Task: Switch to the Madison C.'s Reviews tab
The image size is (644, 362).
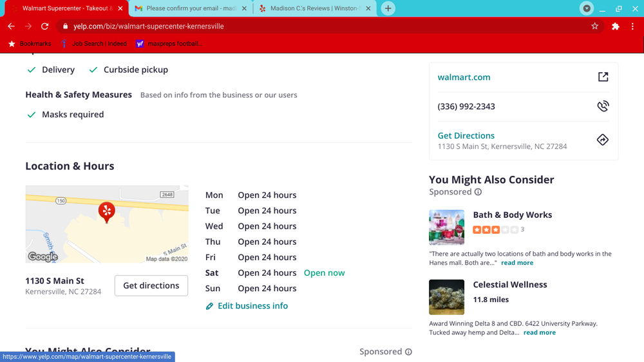Action: coord(314,8)
